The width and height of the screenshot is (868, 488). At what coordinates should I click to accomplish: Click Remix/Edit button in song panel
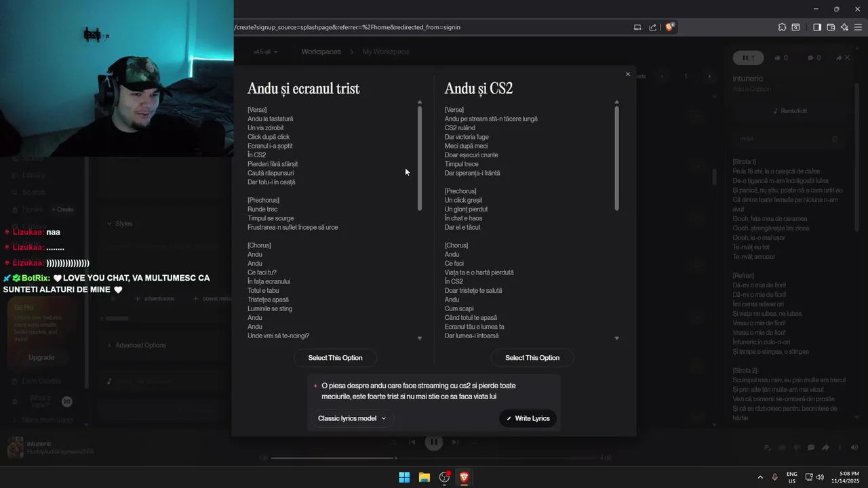click(x=790, y=110)
